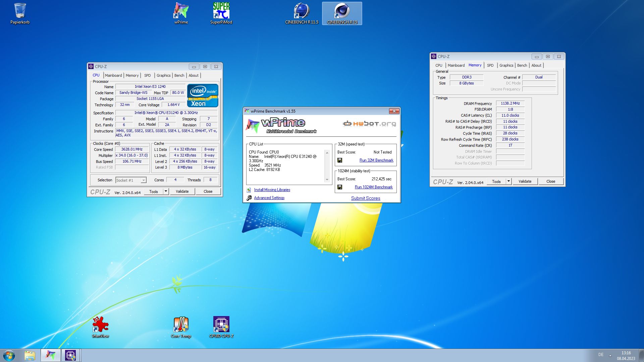Screen dimensions: 644x362
Task: Open SPD tab in left CPU-Z
Action: point(148,75)
